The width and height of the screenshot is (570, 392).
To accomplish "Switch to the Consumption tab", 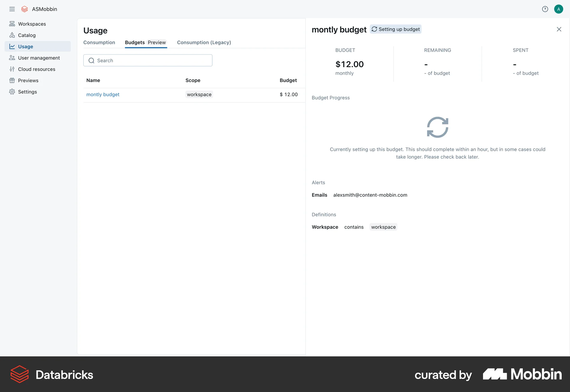I will 99,42.
